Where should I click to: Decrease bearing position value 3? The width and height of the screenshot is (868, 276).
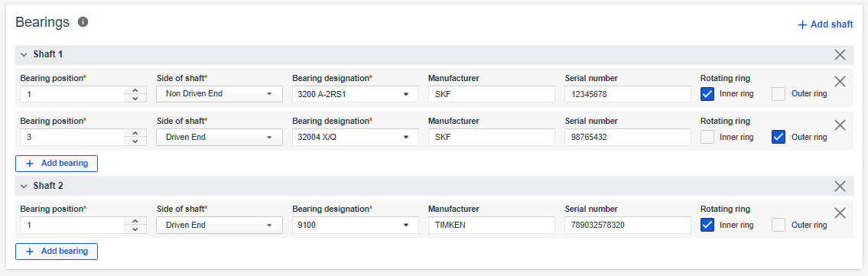tap(135, 141)
